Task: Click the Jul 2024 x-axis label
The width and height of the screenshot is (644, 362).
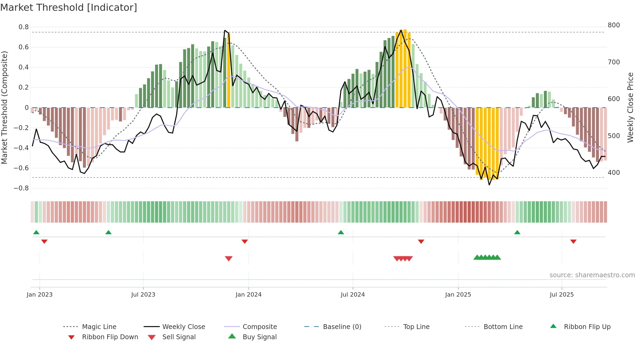Action: [353, 294]
